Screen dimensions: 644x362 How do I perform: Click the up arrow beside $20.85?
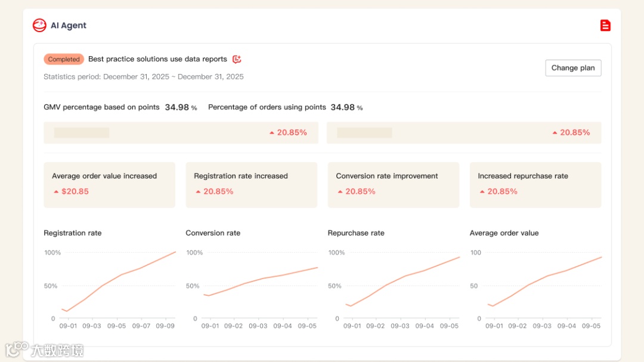pos(56,192)
